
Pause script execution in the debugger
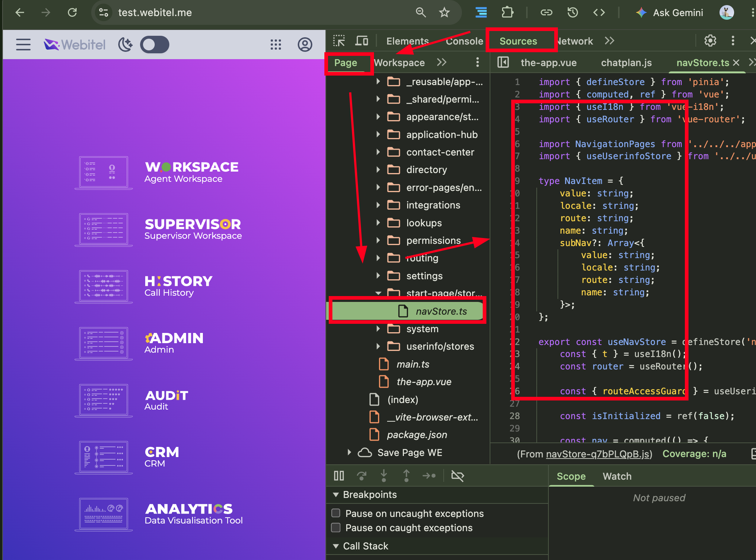(x=339, y=476)
